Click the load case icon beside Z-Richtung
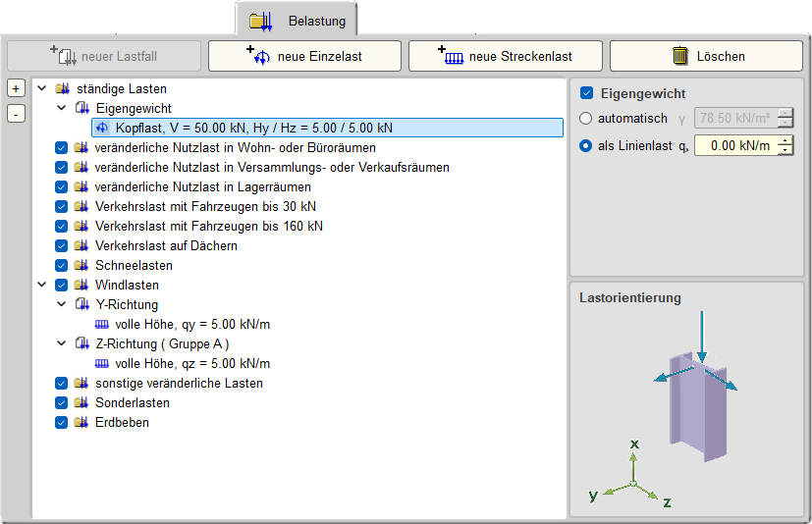812x524 pixels. point(81,343)
